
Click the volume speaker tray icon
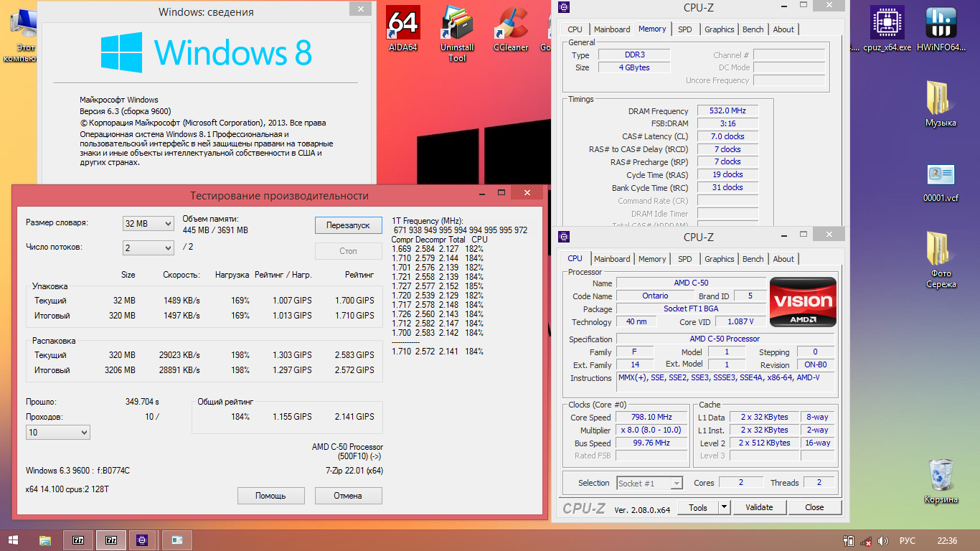tap(883, 541)
